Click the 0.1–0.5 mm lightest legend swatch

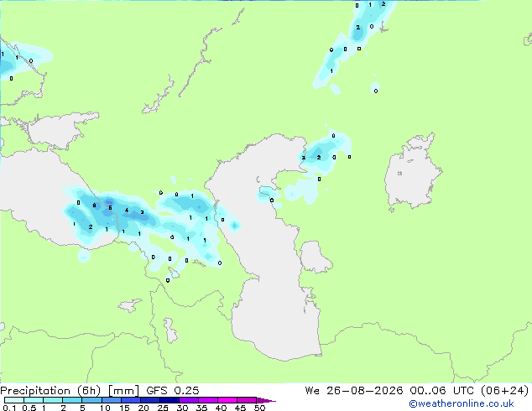point(14,400)
